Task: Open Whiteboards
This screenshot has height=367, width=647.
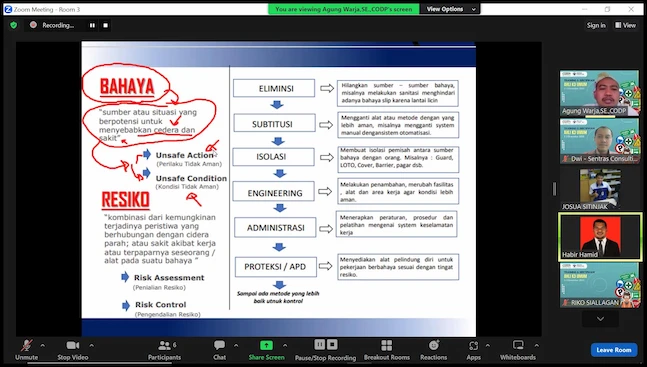Action: point(518,350)
